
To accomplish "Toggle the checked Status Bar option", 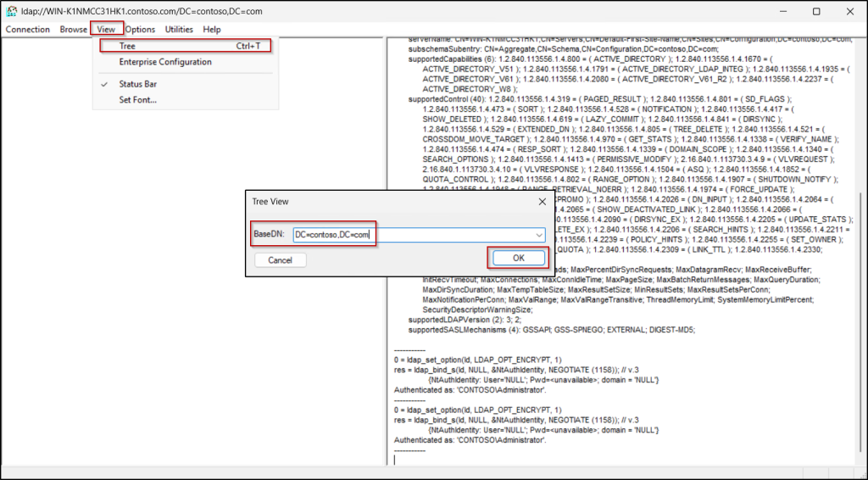I will 137,84.
